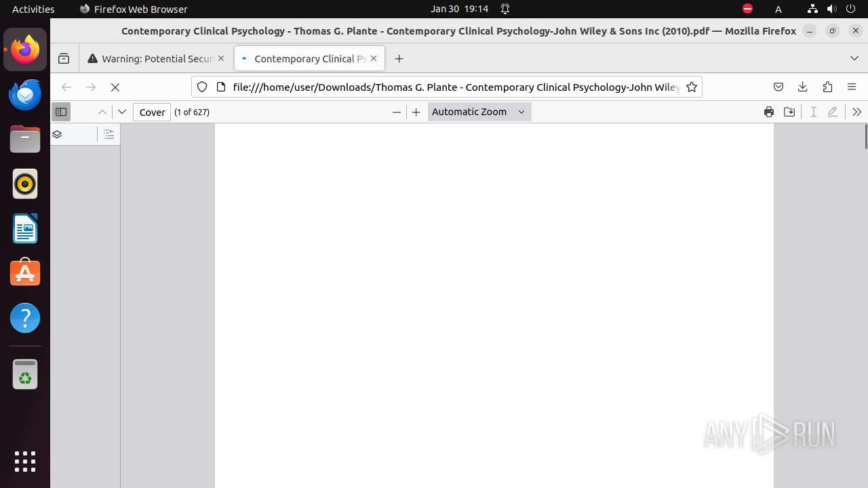Screen dimensions: 868x488
Task: Stop loading the page
Action: point(115,87)
